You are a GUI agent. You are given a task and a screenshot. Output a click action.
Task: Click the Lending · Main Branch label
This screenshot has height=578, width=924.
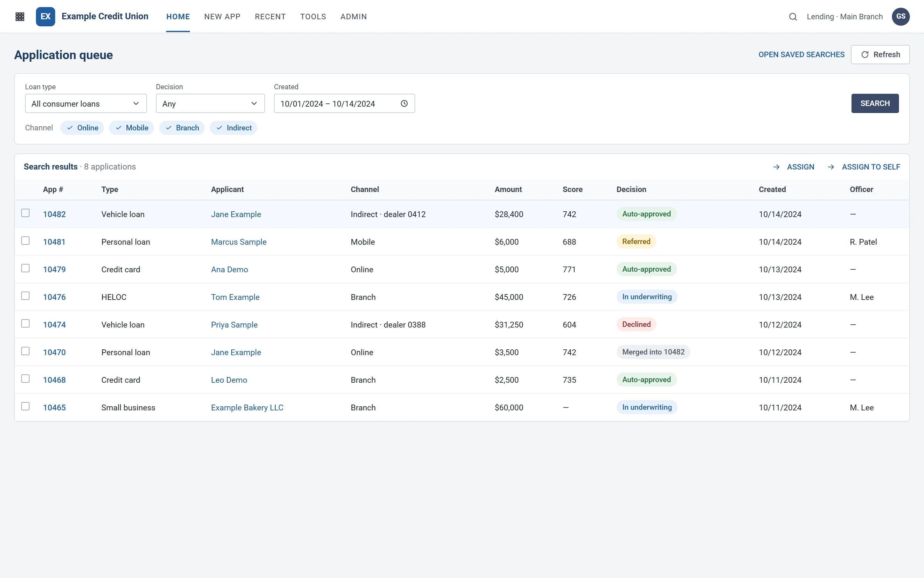(844, 17)
